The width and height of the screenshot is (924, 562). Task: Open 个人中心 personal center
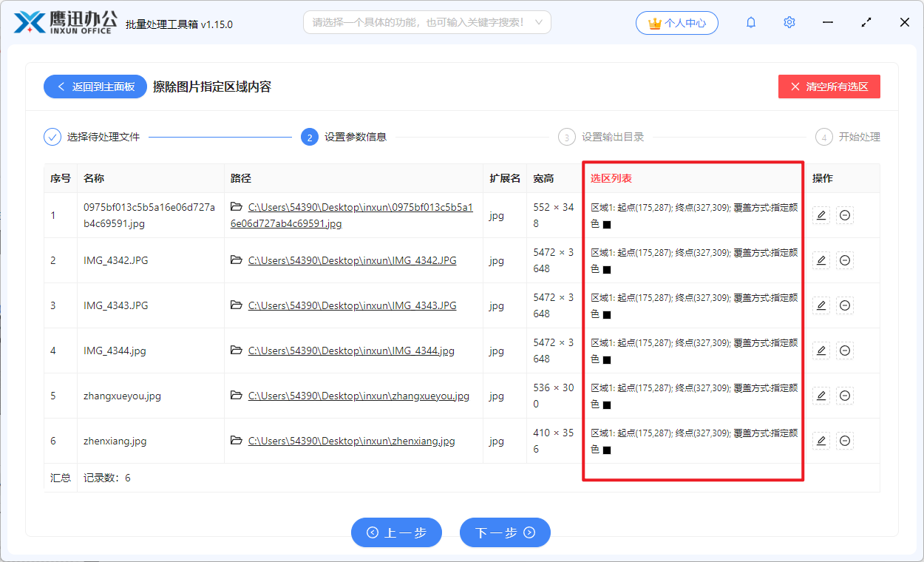coord(676,22)
